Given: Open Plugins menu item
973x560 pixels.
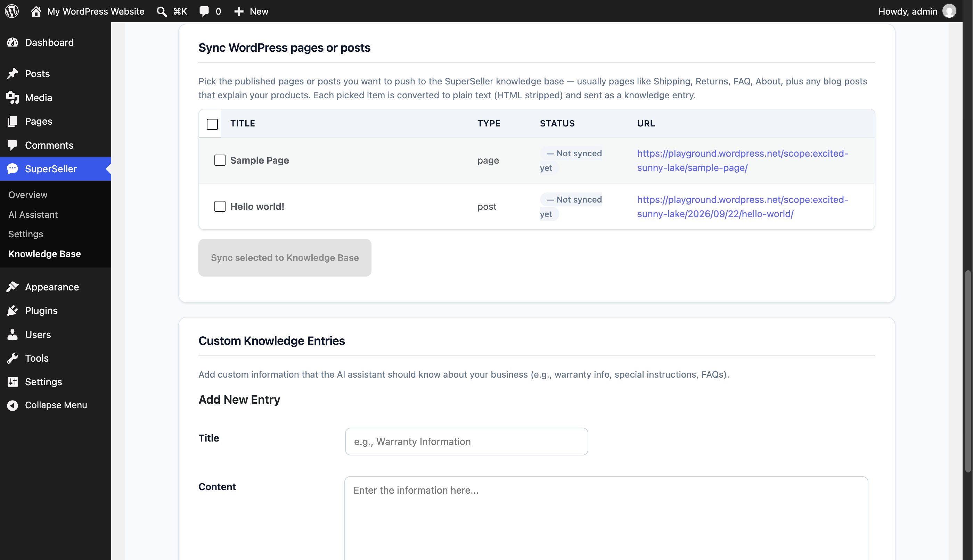Looking at the screenshot, I should (x=55, y=310).
